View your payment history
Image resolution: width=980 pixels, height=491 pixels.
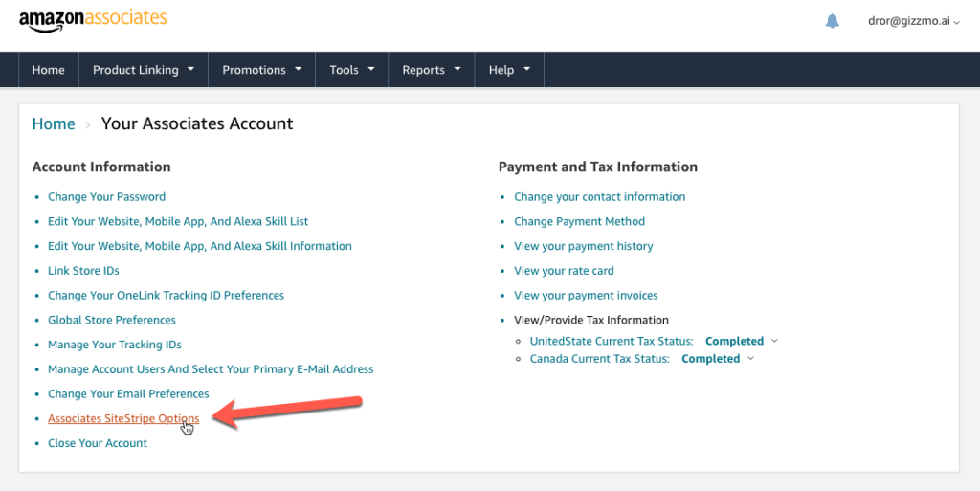click(x=583, y=246)
